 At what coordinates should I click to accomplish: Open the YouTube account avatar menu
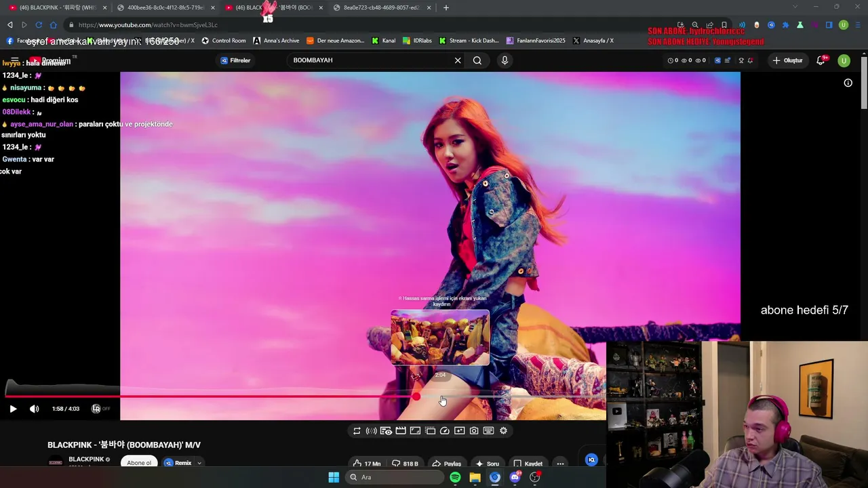(x=844, y=60)
